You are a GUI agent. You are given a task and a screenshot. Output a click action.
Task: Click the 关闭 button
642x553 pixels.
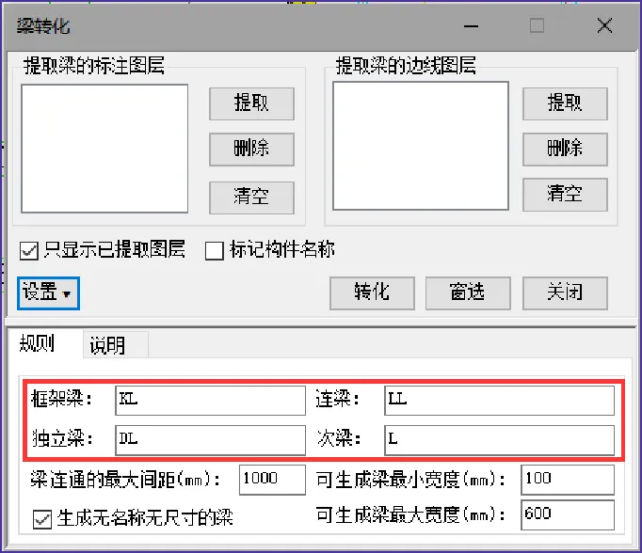(x=564, y=292)
